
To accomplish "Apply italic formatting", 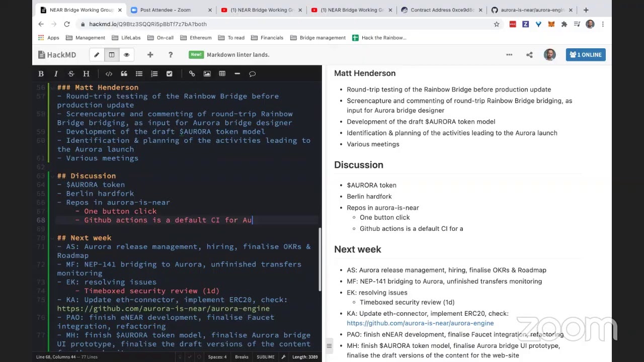I will (56, 73).
